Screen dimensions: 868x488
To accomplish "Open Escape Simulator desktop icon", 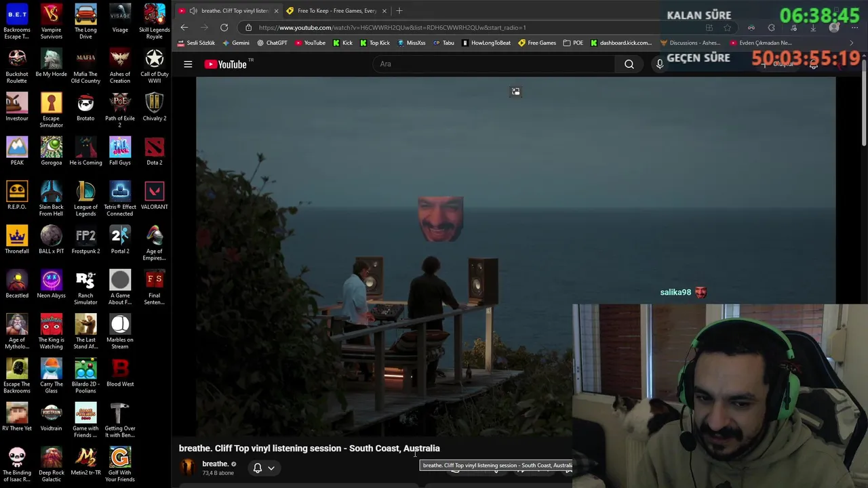I will coord(51,110).
